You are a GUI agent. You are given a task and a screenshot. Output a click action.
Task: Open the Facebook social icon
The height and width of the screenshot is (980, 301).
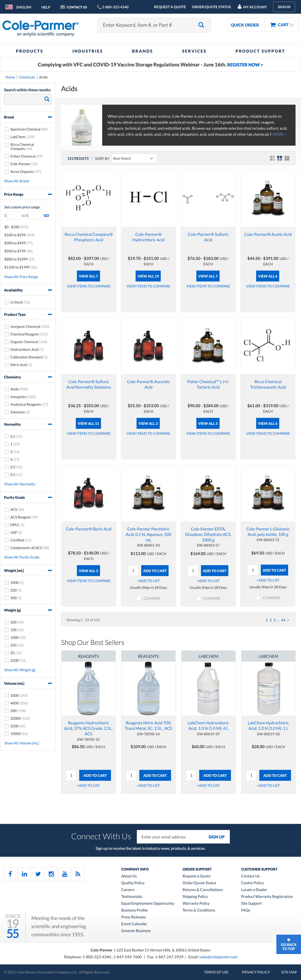pyautogui.click(x=11, y=874)
